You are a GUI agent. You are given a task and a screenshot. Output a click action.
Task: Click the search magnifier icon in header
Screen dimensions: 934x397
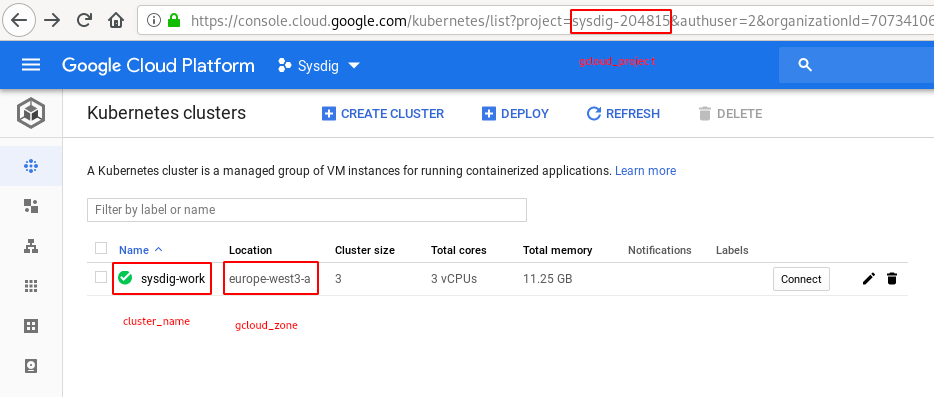pos(805,65)
